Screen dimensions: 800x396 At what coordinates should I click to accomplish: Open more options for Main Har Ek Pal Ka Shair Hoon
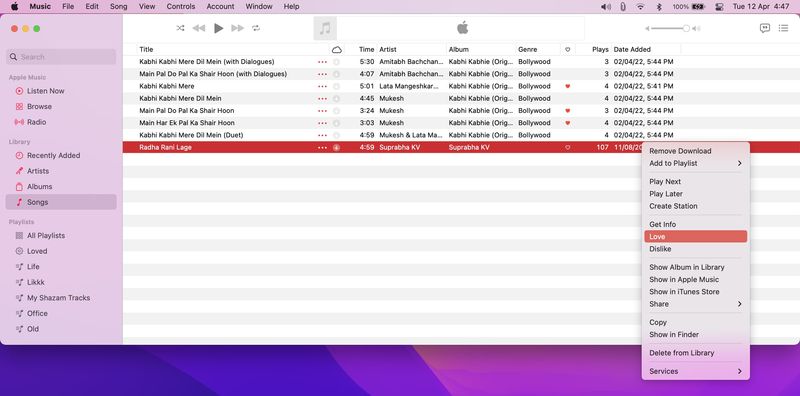pyautogui.click(x=322, y=123)
